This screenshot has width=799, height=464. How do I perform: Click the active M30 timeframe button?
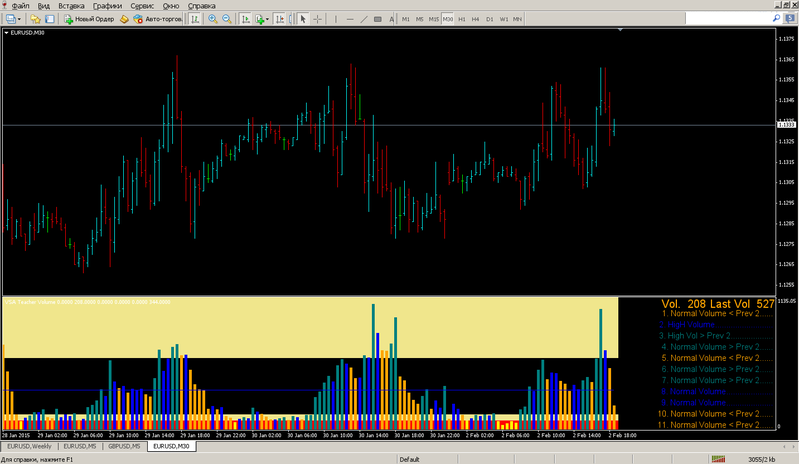pos(447,19)
